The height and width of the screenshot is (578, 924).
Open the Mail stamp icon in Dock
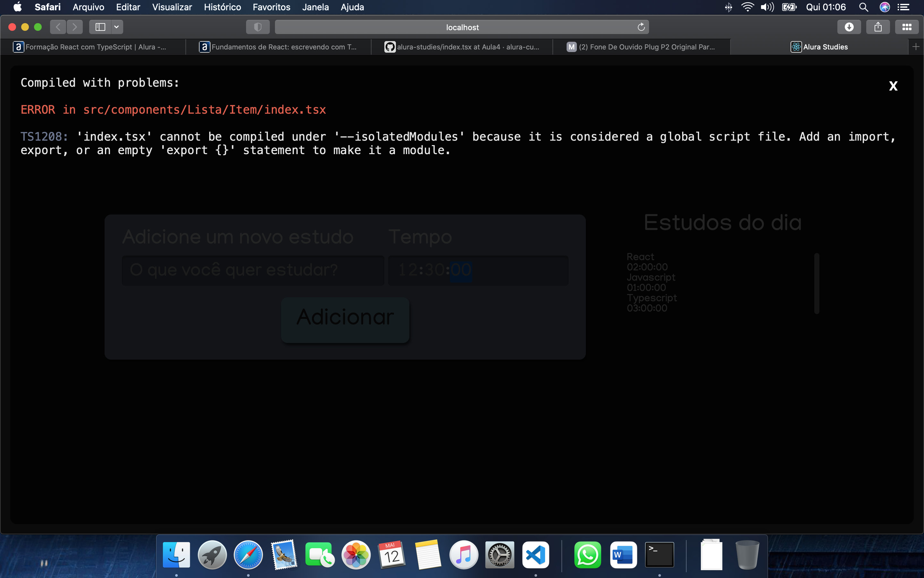pyautogui.click(x=284, y=555)
